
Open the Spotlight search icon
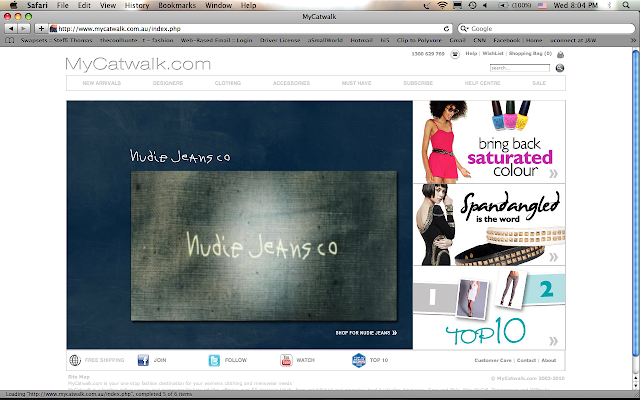tap(626, 5)
